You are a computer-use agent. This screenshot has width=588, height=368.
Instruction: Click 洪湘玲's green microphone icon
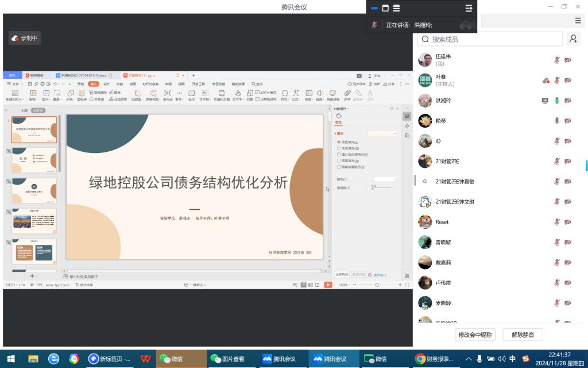(x=556, y=101)
